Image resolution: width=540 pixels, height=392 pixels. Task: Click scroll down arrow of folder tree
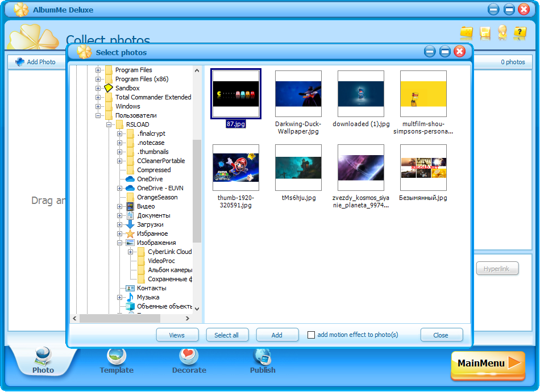coord(197,308)
